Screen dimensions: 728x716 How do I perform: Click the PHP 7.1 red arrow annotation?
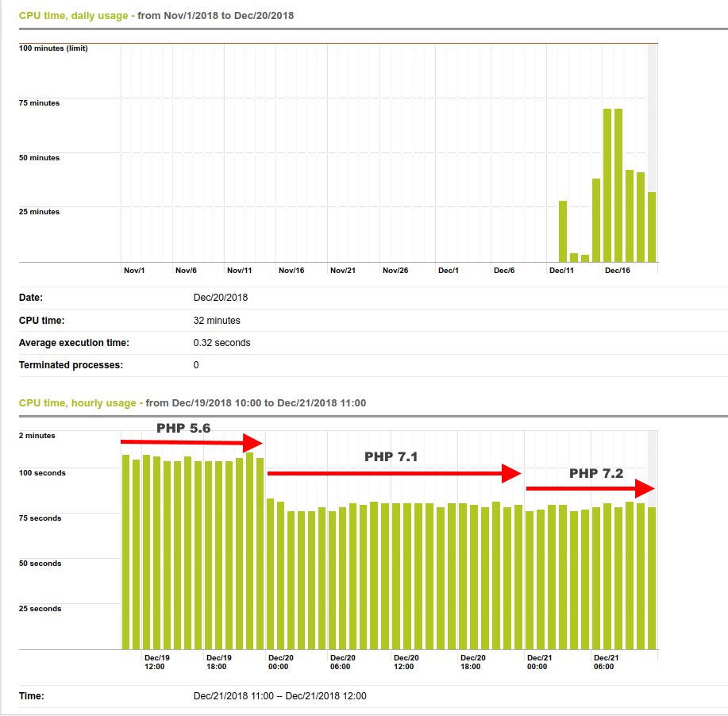point(397,473)
